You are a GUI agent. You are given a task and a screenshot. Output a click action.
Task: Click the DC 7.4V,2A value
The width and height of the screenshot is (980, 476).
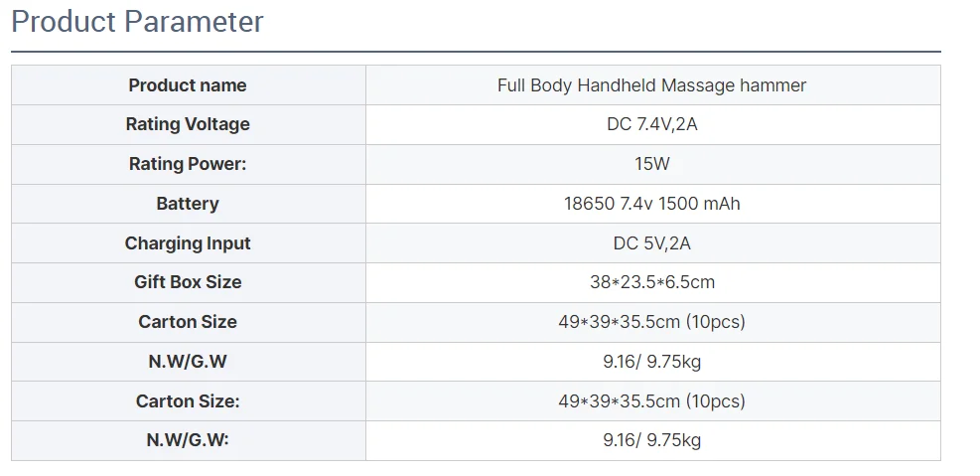point(652,124)
